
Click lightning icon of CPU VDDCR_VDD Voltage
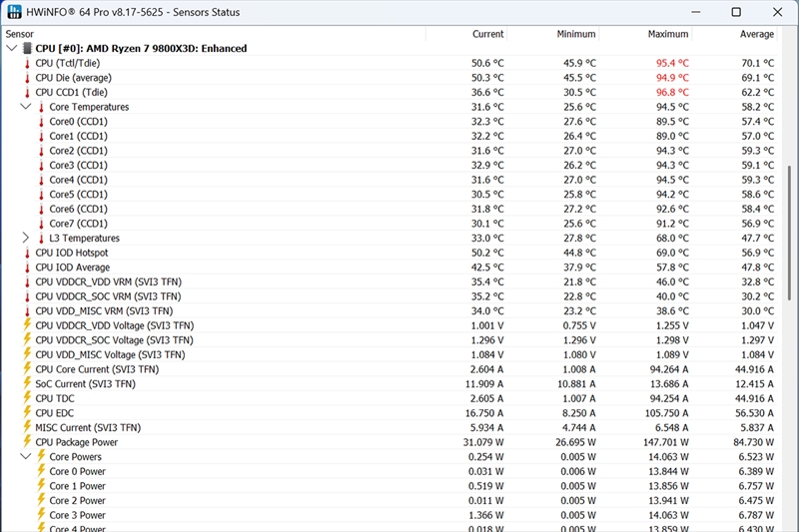(28, 325)
